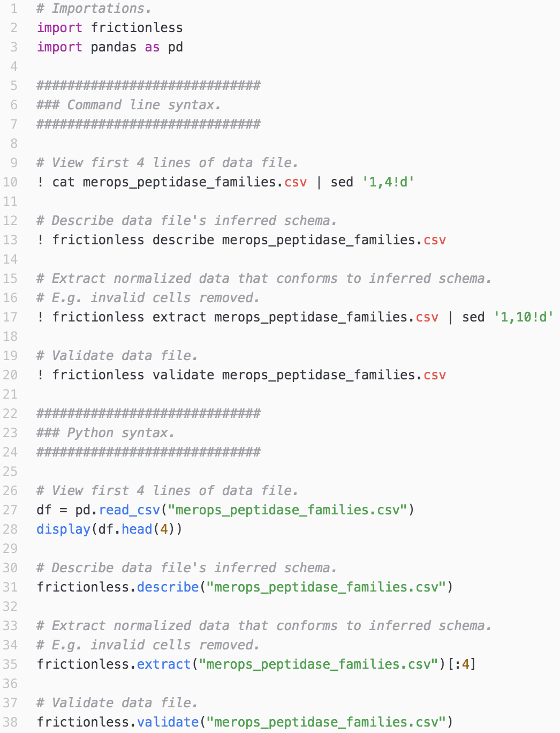Screen dimensions: 560x733
Task: Click the sed '1,4!d' string
Action: tap(388, 182)
